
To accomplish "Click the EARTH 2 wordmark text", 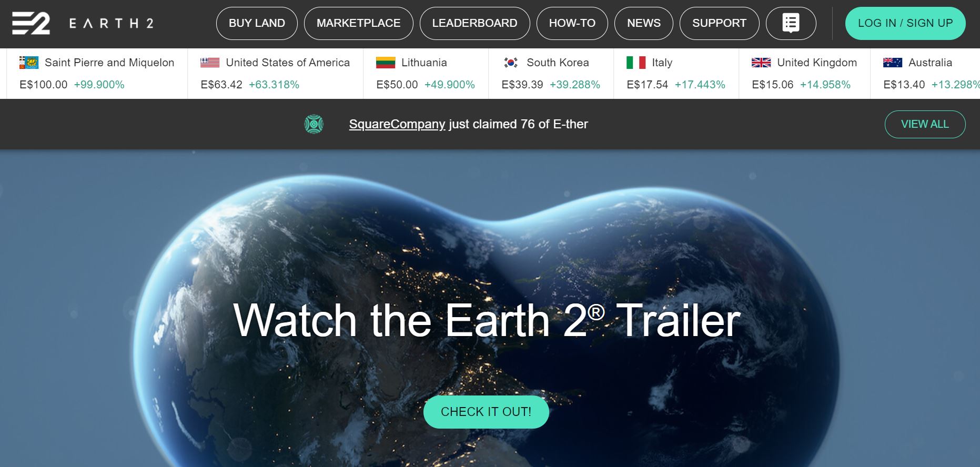I will 112,23.
